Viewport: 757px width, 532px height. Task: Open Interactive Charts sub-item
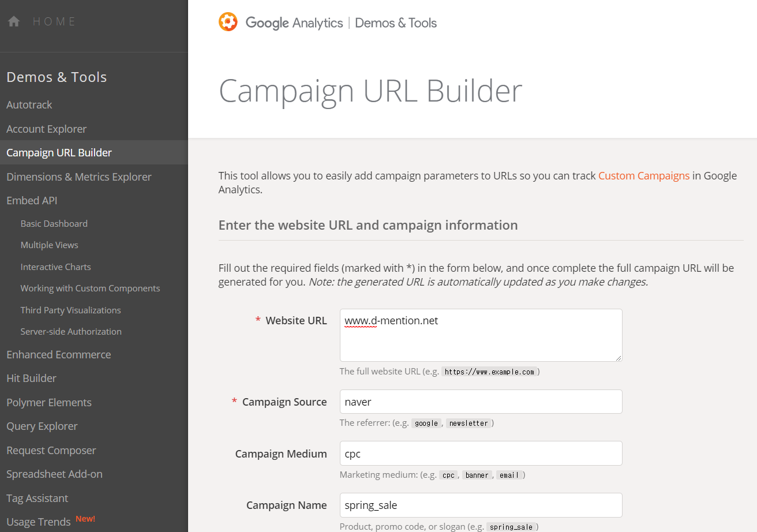pyautogui.click(x=56, y=267)
